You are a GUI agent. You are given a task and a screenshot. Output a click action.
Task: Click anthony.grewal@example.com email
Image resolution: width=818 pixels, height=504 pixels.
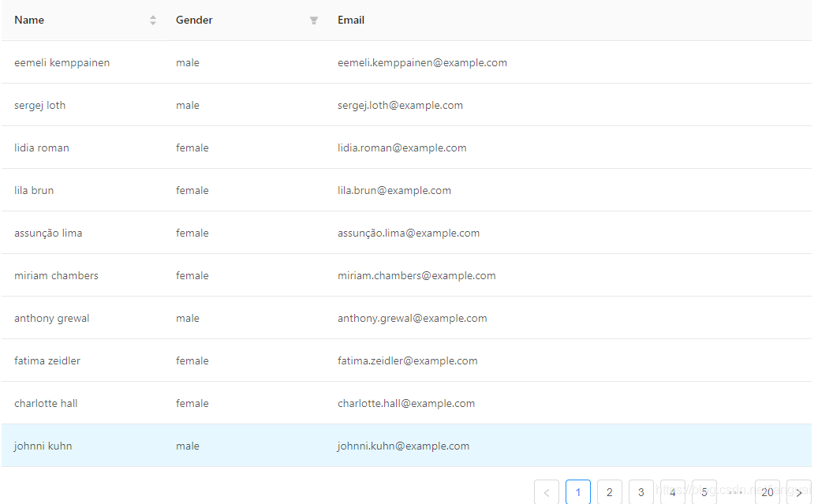pos(412,319)
